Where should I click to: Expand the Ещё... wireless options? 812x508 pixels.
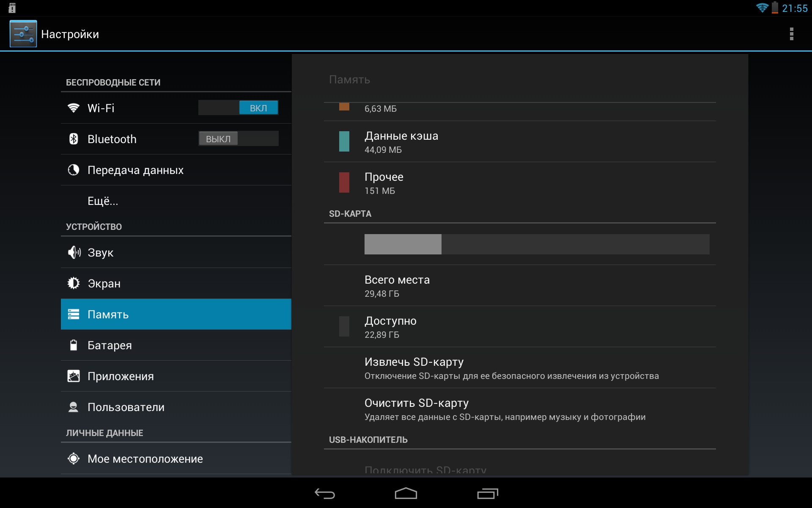103,201
